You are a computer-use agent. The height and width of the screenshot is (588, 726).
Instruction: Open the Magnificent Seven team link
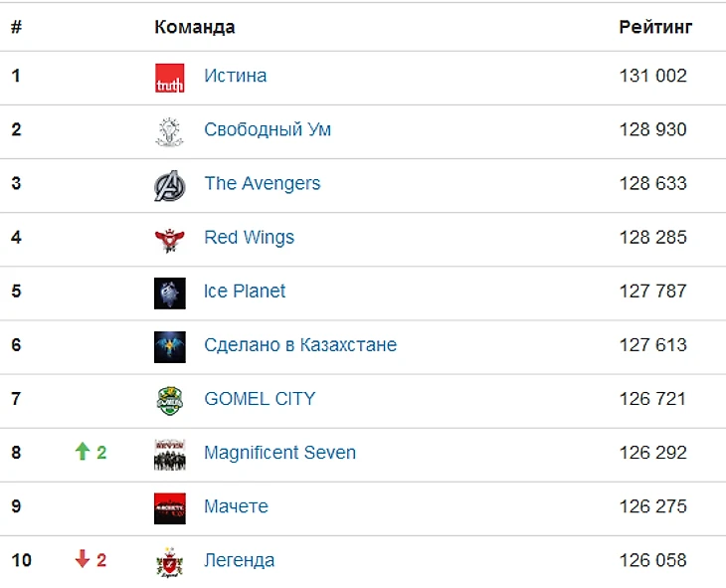(280, 453)
